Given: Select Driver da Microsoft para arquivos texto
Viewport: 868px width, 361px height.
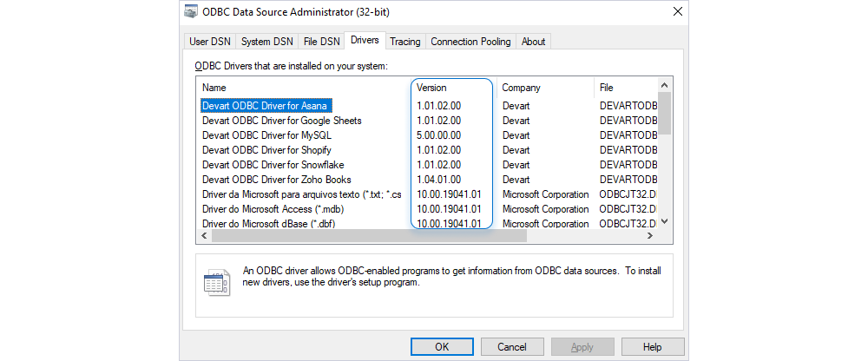Looking at the screenshot, I should click(x=302, y=194).
